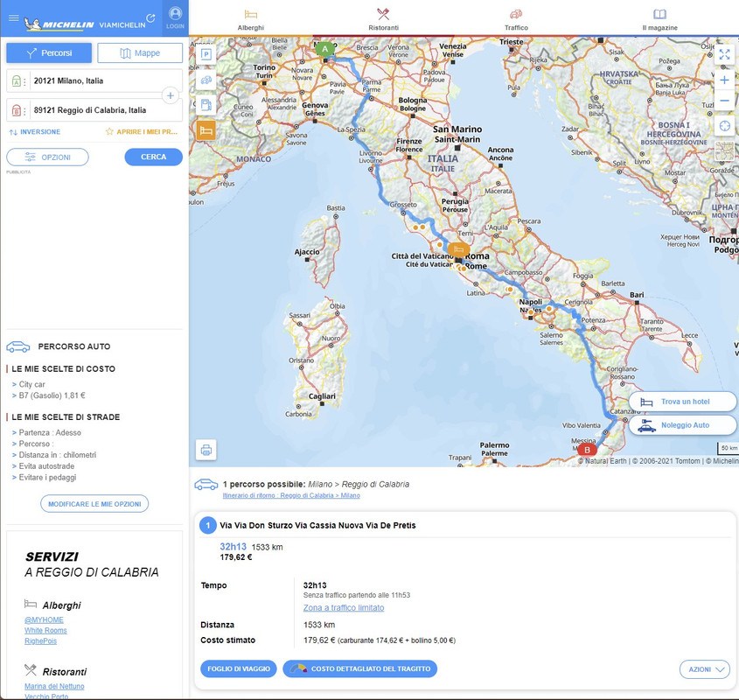The height and width of the screenshot is (700, 739).
Task: Open RighePois hotel link
Action: pyautogui.click(x=40, y=641)
